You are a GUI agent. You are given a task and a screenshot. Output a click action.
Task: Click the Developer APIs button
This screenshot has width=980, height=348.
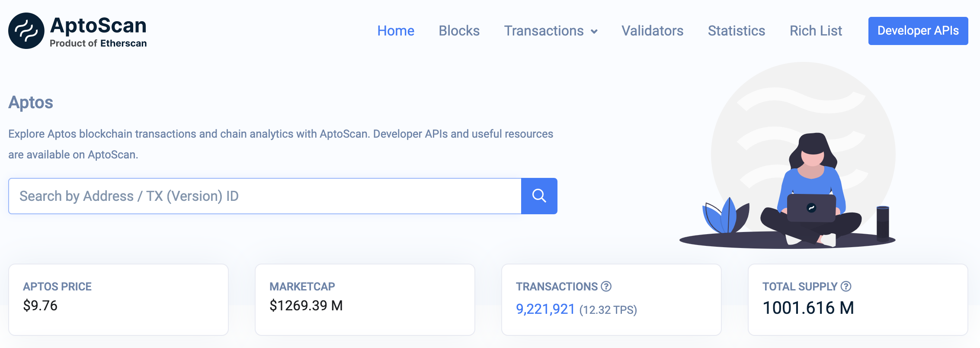click(x=918, y=31)
